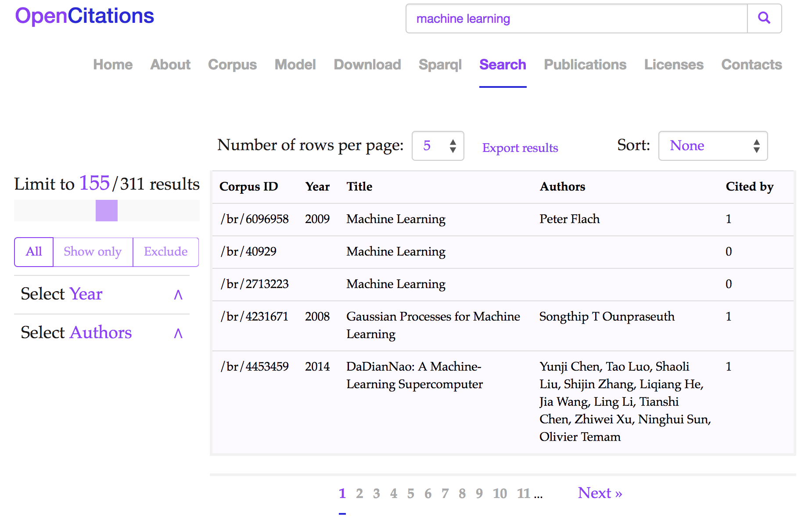Click the Corpus ID column header
812x520 pixels.
(249, 187)
